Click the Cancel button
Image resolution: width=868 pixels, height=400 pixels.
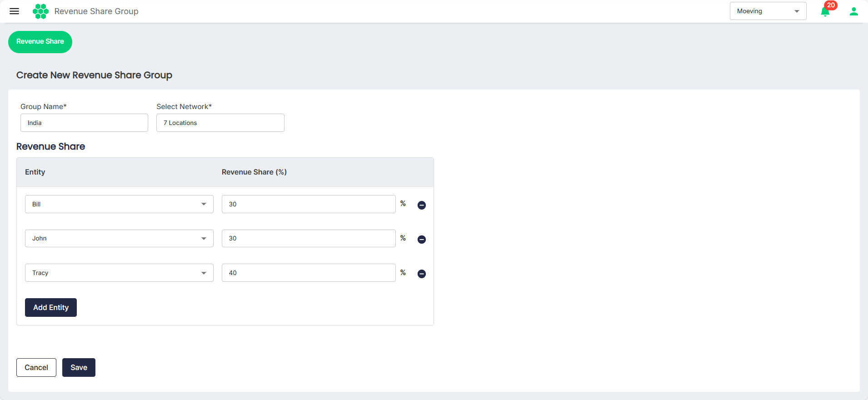point(36,367)
